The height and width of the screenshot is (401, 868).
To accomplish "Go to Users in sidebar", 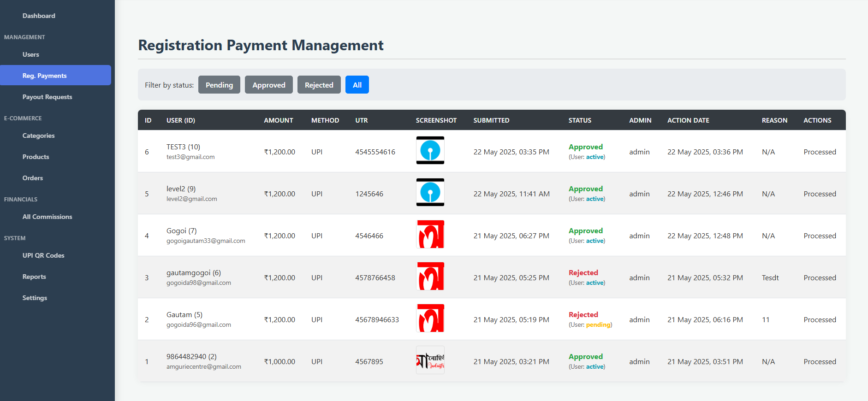I will click(x=31, y=54).
